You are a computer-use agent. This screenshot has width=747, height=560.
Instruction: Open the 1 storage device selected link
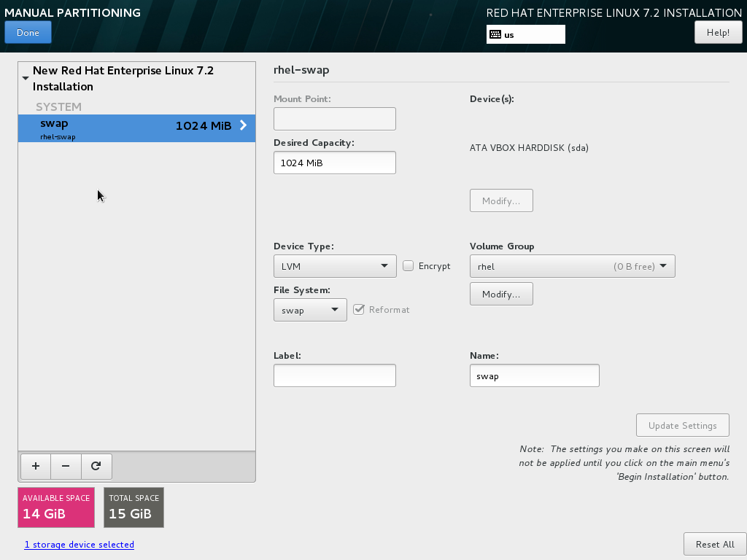79,544
